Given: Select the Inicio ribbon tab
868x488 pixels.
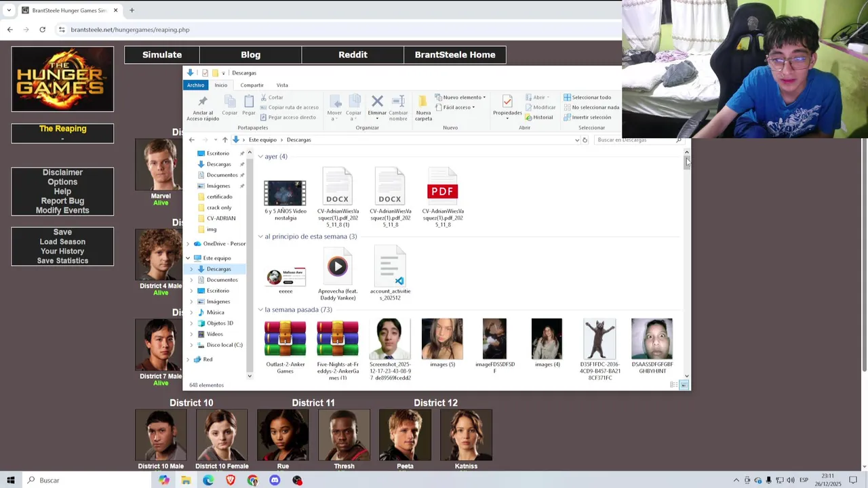Looking at the screenshot, I should coord(221,85).
